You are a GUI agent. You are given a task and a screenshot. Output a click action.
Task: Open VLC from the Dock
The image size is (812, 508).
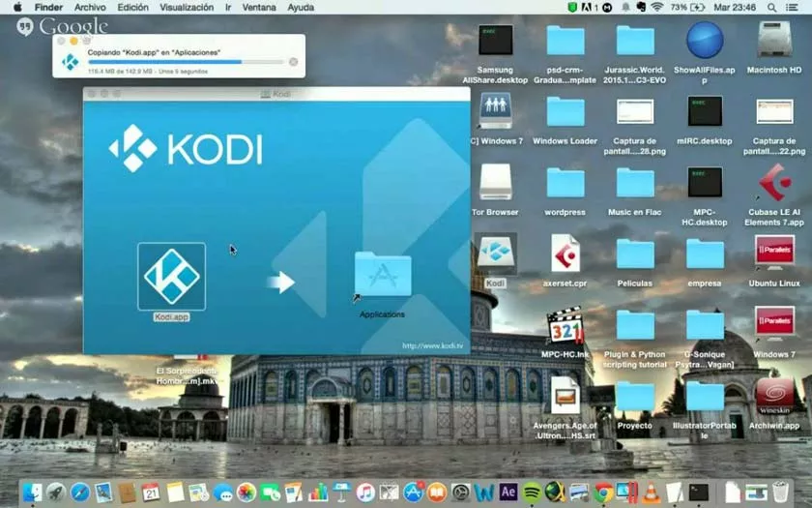pos(651,492)
